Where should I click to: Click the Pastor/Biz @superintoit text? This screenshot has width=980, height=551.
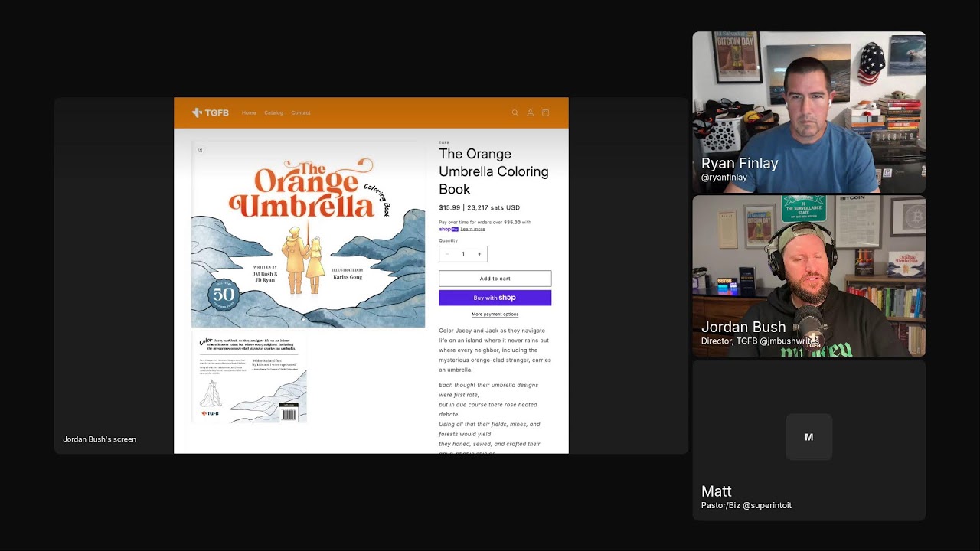[746, 505]
